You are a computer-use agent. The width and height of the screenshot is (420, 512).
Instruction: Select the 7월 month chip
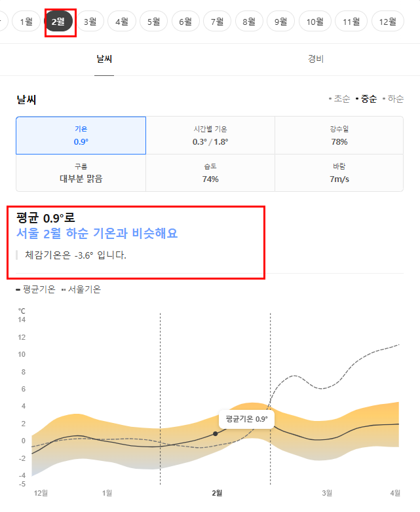pyautogui.click(x=217, y=22)
